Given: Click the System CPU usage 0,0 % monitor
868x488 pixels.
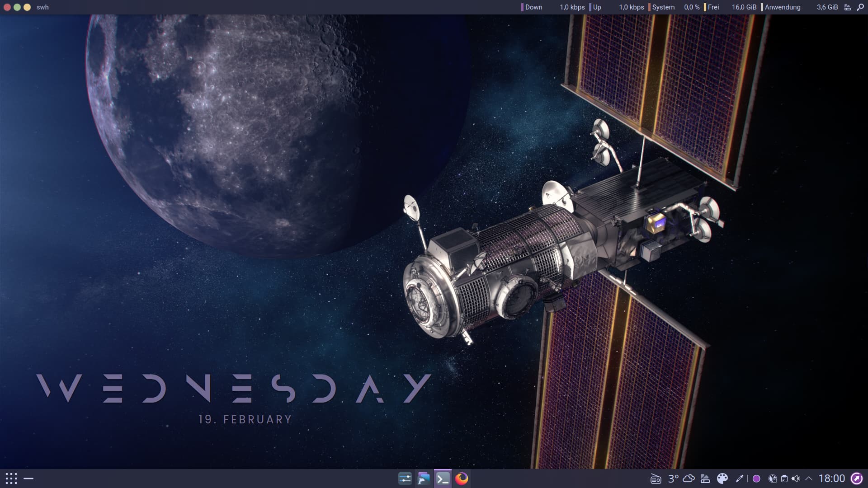Looking at the screenshot, I should click(x=674, y=7).
